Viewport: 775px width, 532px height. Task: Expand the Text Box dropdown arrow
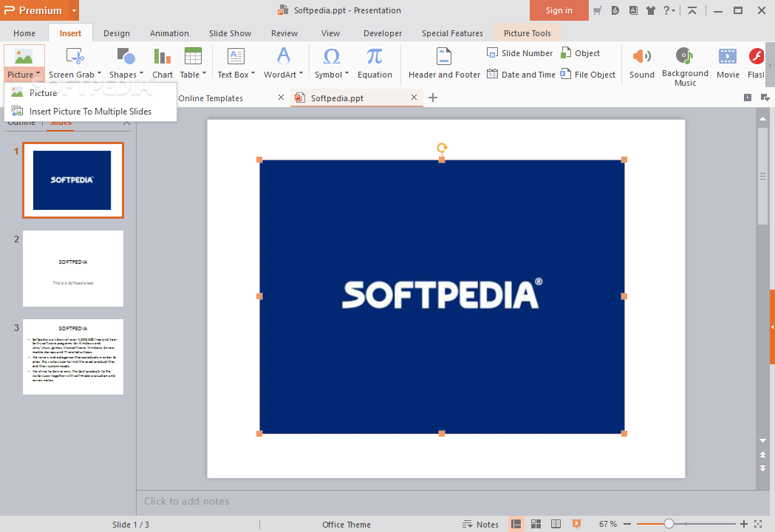point(253,74)
